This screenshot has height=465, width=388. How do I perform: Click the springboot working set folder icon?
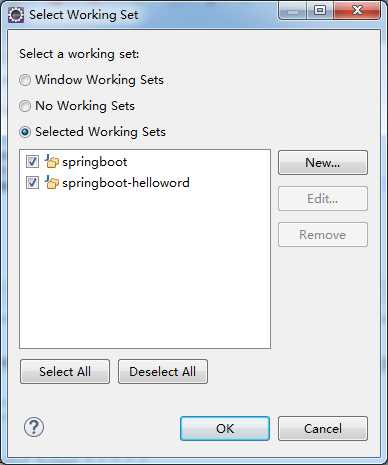(x=52, y=162)
